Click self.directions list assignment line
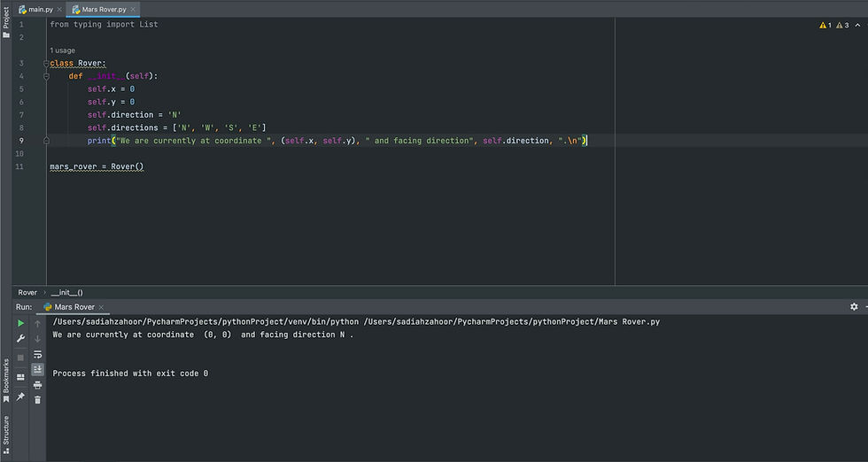 [x=176, y=127]
